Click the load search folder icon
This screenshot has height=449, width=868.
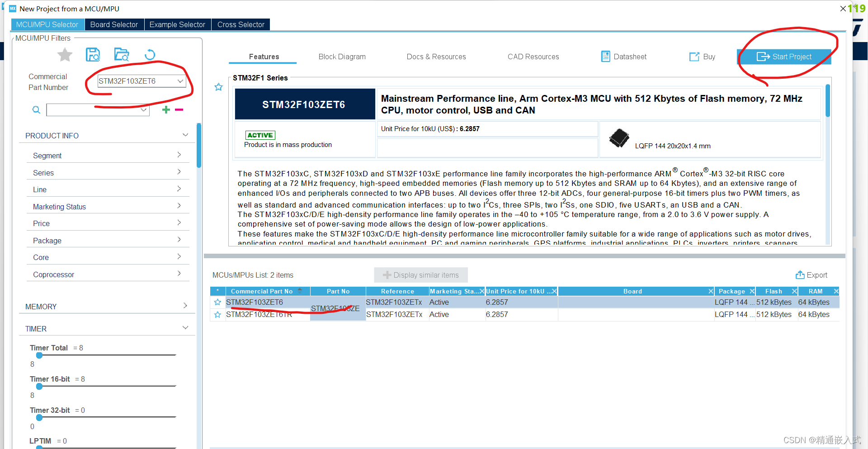122,55
